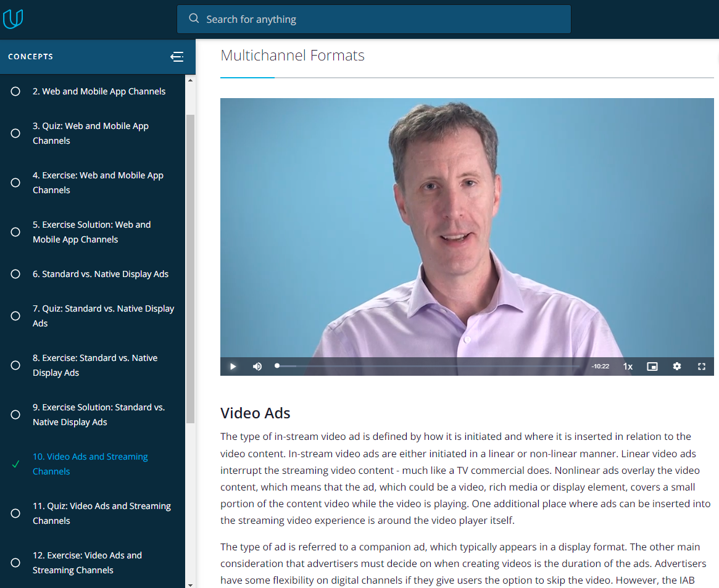Screen dimensions: 719x588
Task: Click completion circle for lesson 2
Action: coord(15,91)
